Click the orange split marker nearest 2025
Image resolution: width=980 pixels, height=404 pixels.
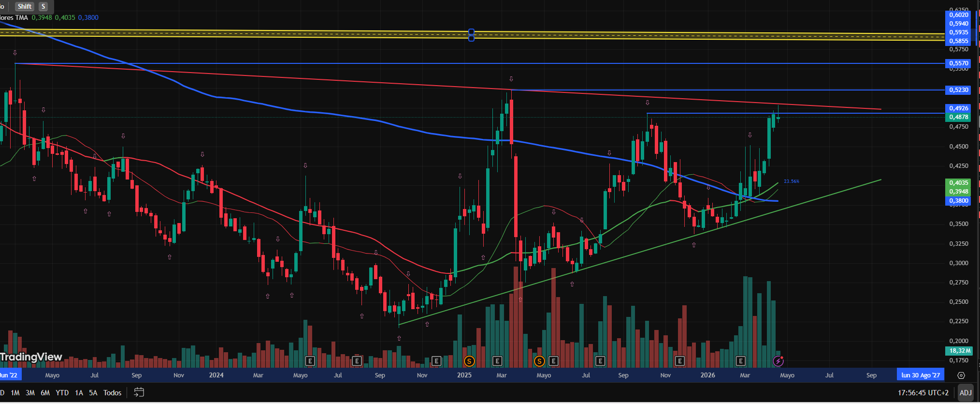468,361
